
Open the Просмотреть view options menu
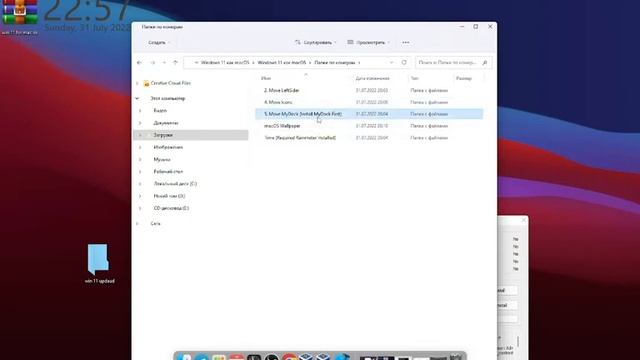369,42
